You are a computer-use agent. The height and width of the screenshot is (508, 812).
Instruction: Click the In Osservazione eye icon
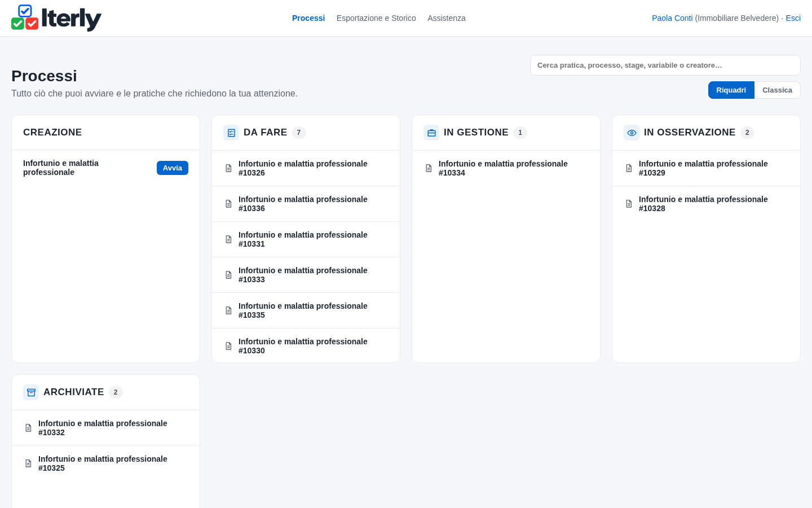(x=632, y=133)
